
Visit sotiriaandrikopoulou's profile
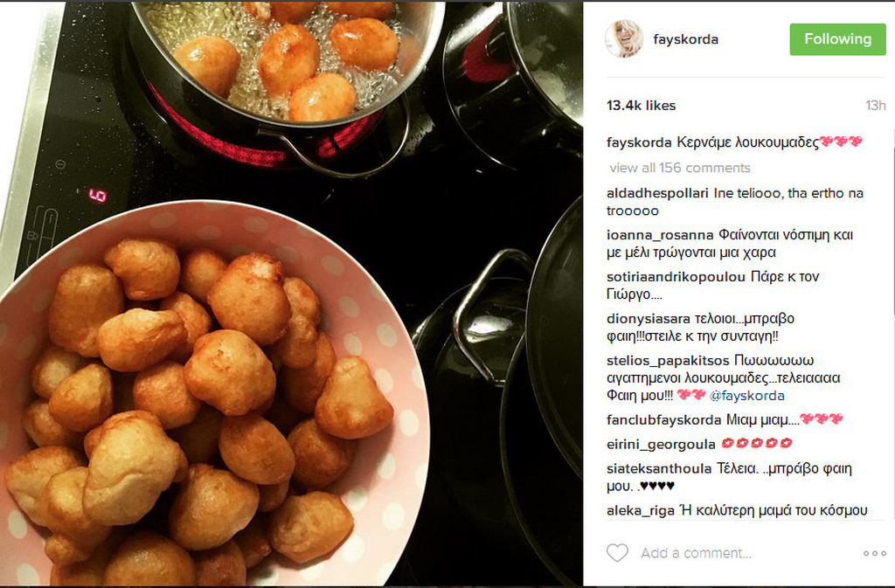[676, 277]
